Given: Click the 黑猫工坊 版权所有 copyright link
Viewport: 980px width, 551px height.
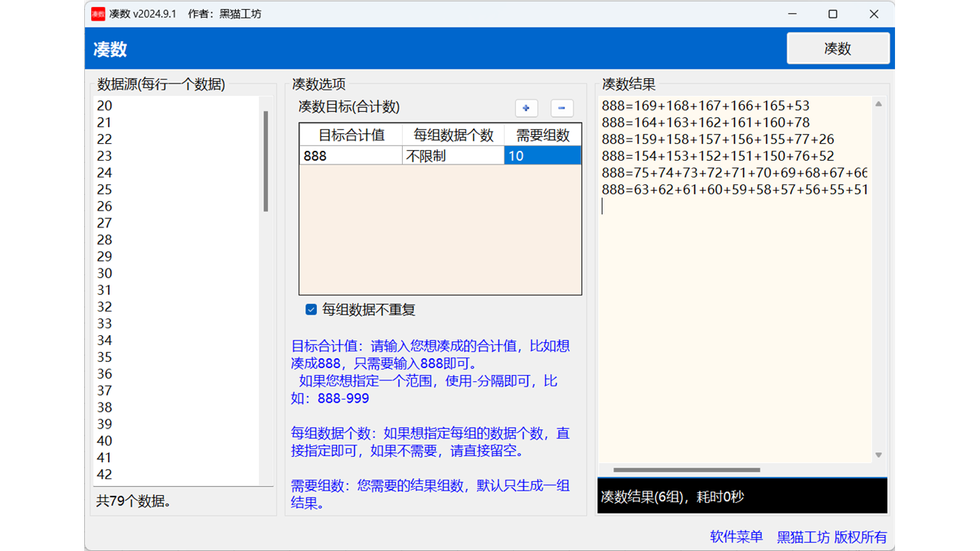Looking at the screenshot, I should (x=831, y=536).
